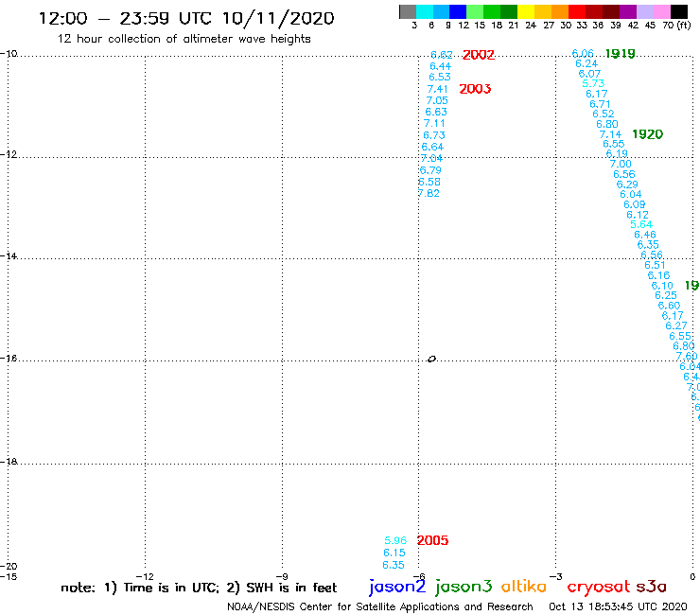Select the s3a legend label
The width and height of the screenshot is (700, 615).
(x=652, y=587)
